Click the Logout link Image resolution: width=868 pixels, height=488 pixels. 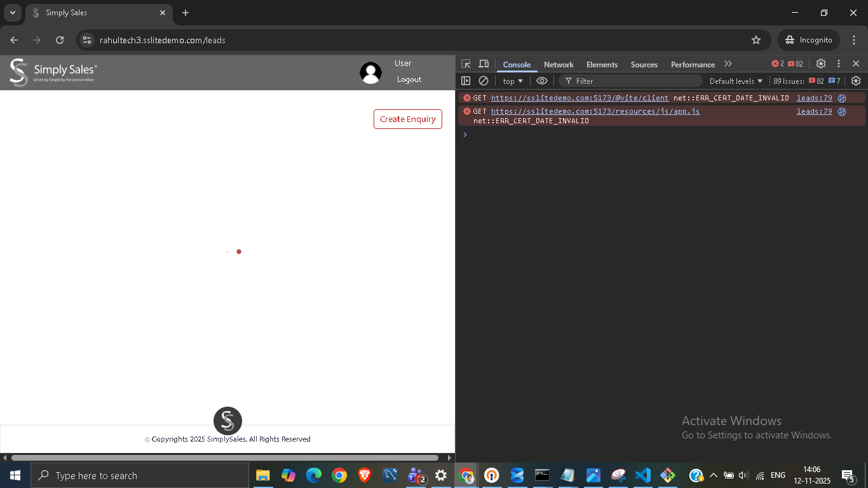point(409,79)
